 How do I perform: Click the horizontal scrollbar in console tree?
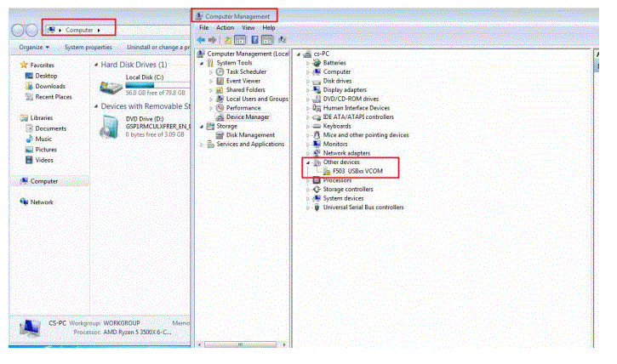[x=241, y=344]
